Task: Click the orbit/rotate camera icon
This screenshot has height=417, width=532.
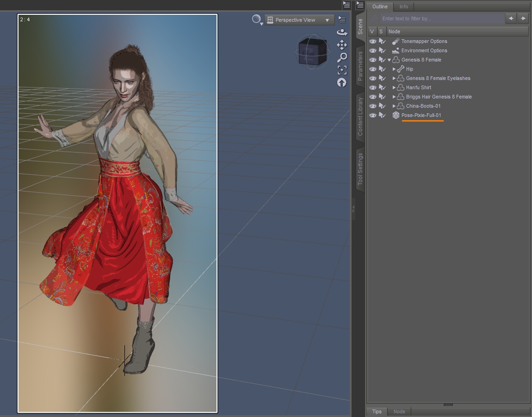Action: [342, 32]
